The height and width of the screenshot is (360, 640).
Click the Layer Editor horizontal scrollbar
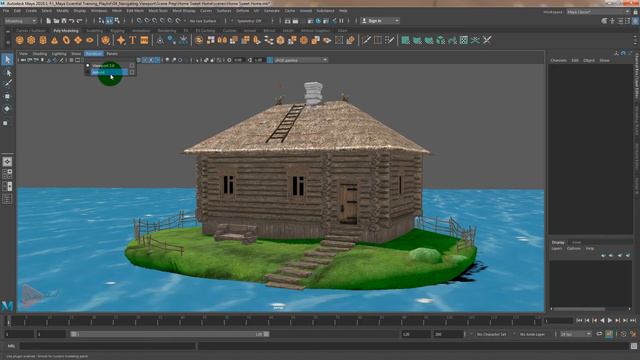[590, 309]
